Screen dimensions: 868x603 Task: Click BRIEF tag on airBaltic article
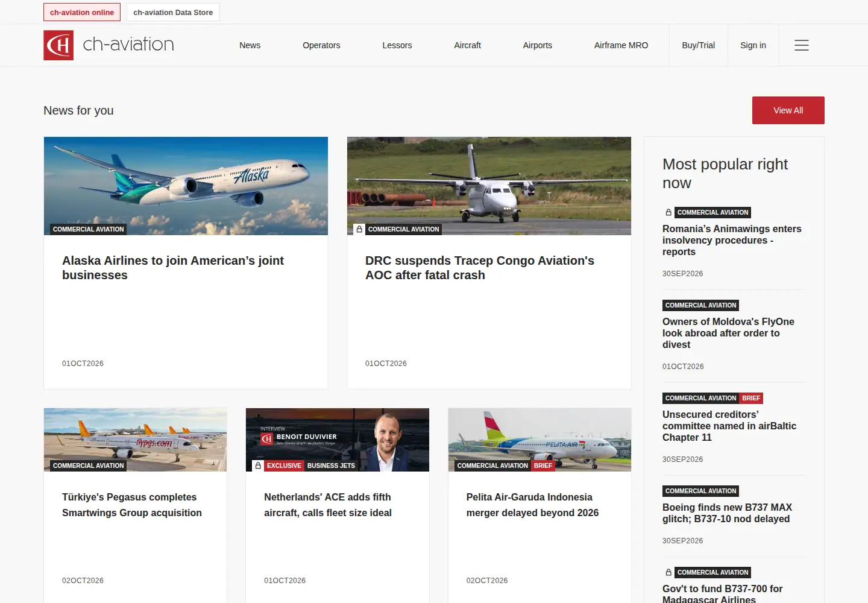[x=751, y=398]
